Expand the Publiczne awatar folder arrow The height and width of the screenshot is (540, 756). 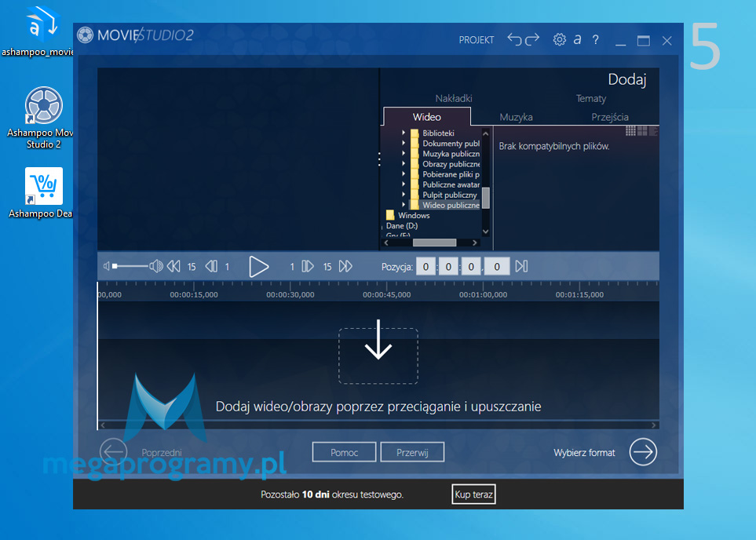click(x=404, y=184)
